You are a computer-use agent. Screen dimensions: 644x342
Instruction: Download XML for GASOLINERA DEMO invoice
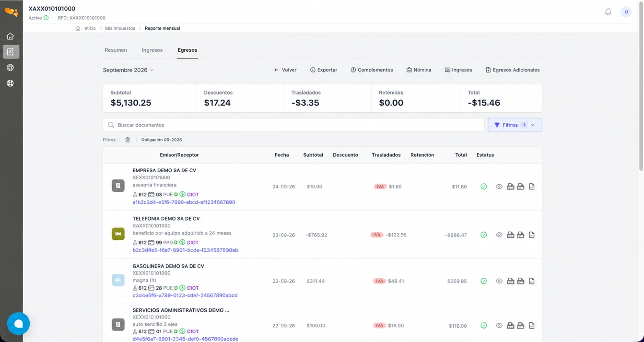point(520,281)
